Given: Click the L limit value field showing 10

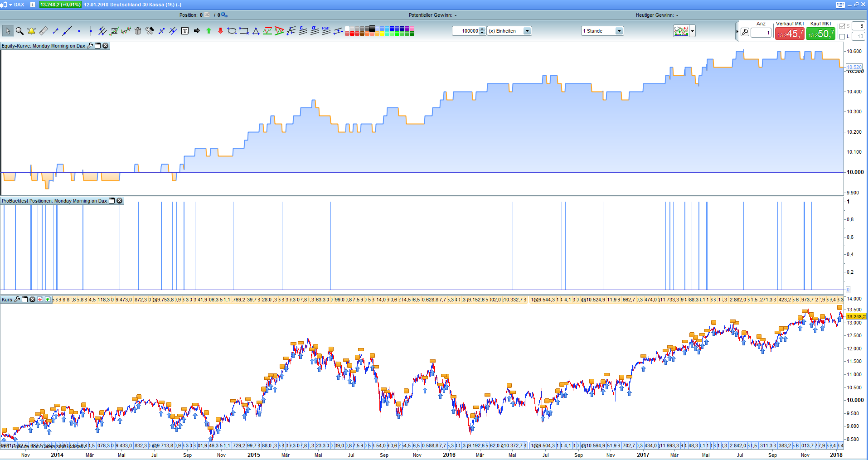Looking at the screenshot, I should tap(858, 37).
